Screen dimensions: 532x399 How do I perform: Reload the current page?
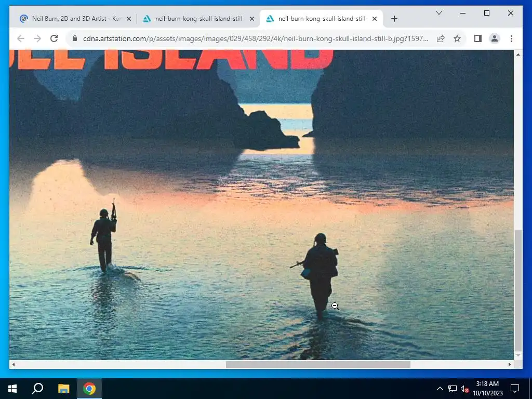click(54, 38)
